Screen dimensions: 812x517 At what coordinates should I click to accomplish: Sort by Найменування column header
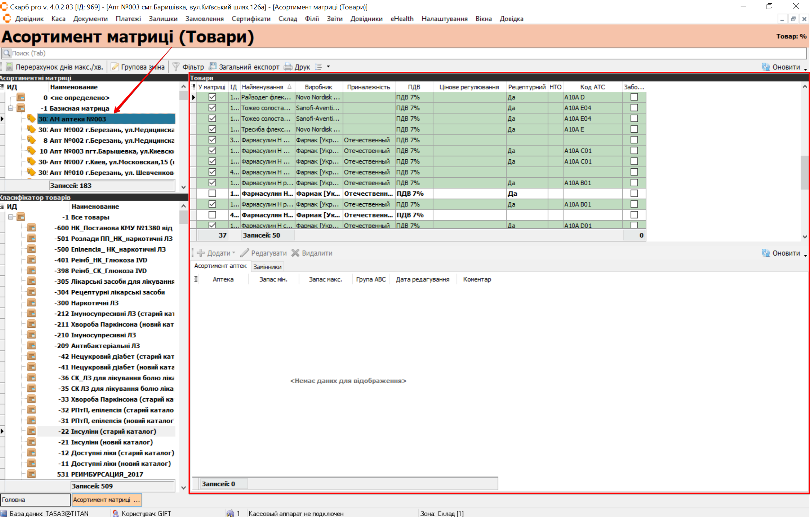262,87
